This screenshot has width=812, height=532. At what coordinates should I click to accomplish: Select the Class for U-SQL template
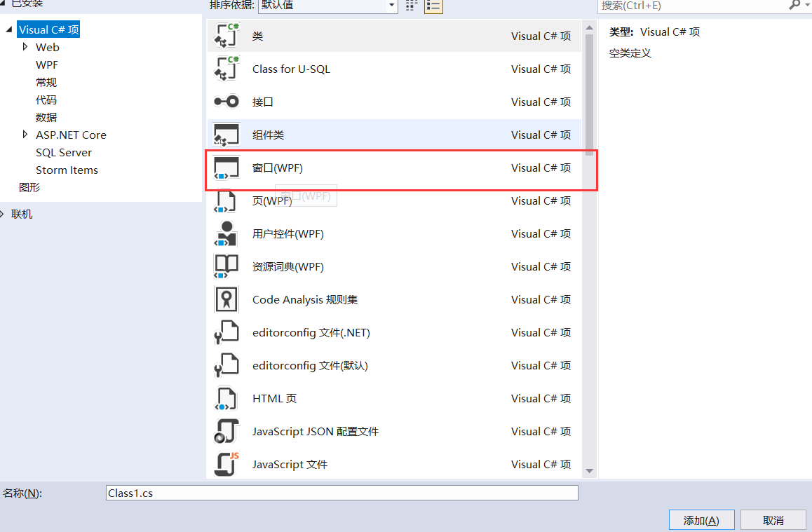coord(226,69)
